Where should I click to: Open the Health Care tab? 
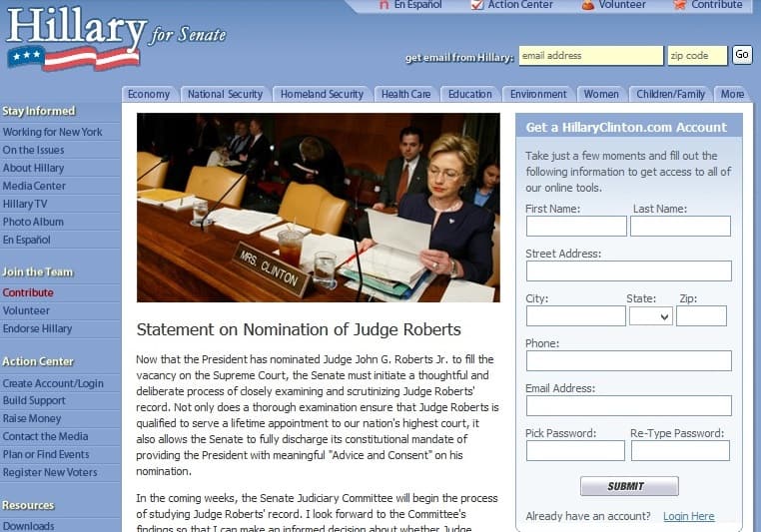(405, 94)
